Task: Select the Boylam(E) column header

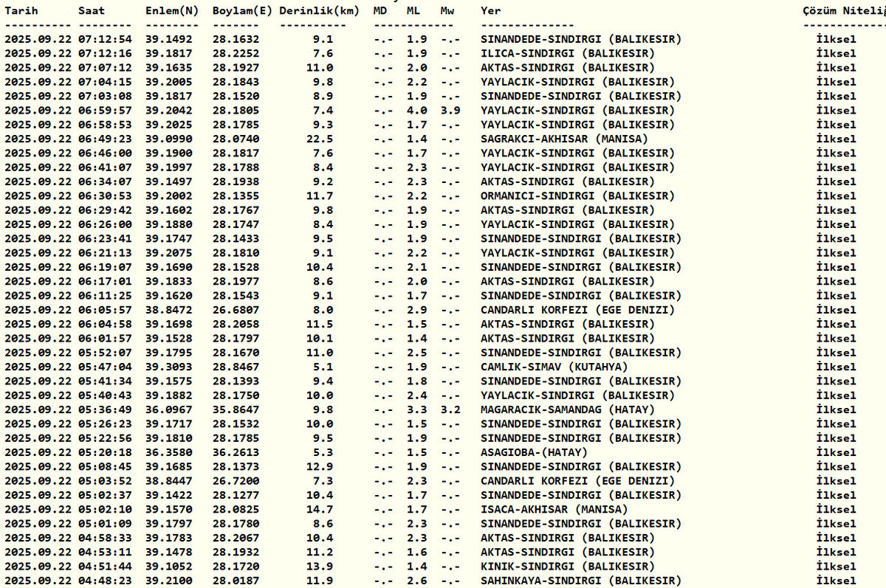Action: (240, 11)
